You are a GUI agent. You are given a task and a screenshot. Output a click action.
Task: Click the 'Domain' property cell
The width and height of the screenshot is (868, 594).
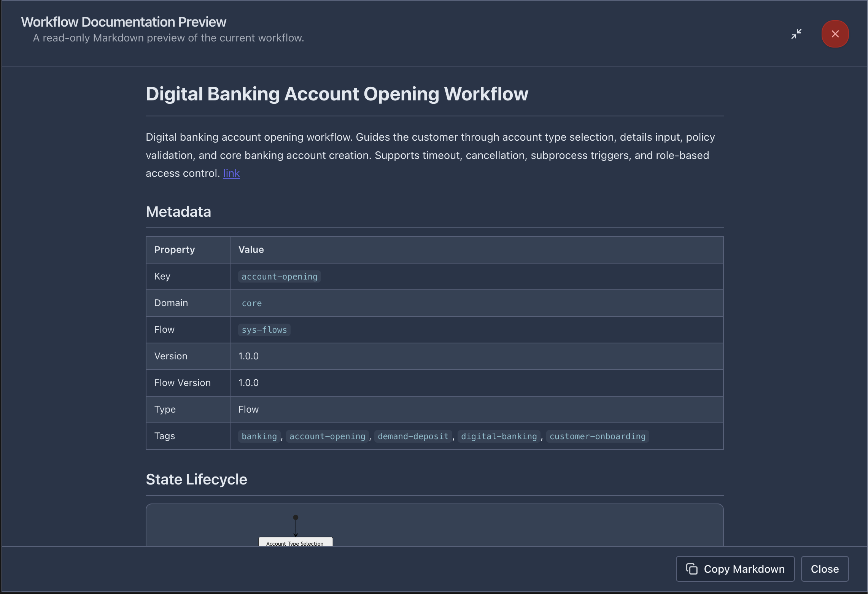pos(188,303)
